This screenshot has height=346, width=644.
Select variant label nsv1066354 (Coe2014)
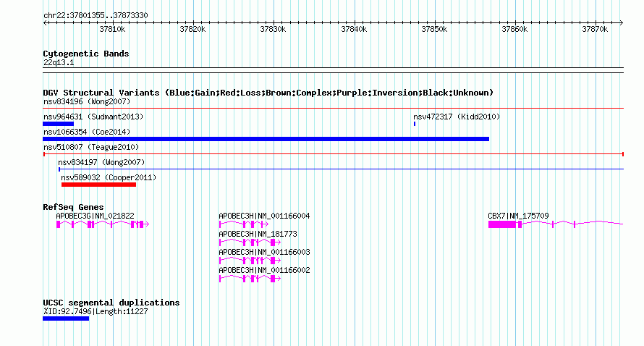87,132
